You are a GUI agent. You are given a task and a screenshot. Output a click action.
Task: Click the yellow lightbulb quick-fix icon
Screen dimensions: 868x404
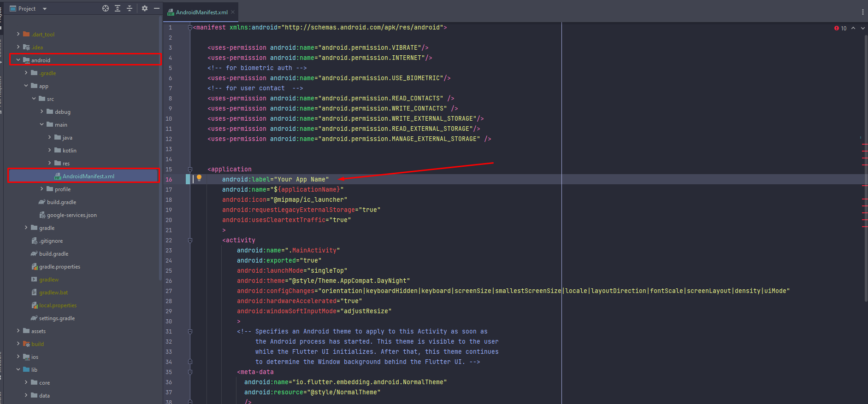point(199,178)
